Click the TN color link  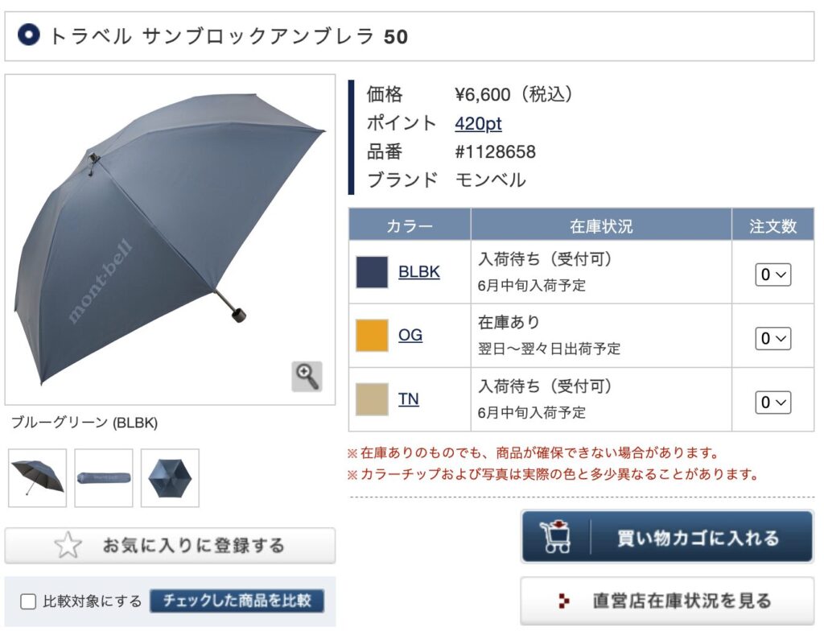coord(409,398)
